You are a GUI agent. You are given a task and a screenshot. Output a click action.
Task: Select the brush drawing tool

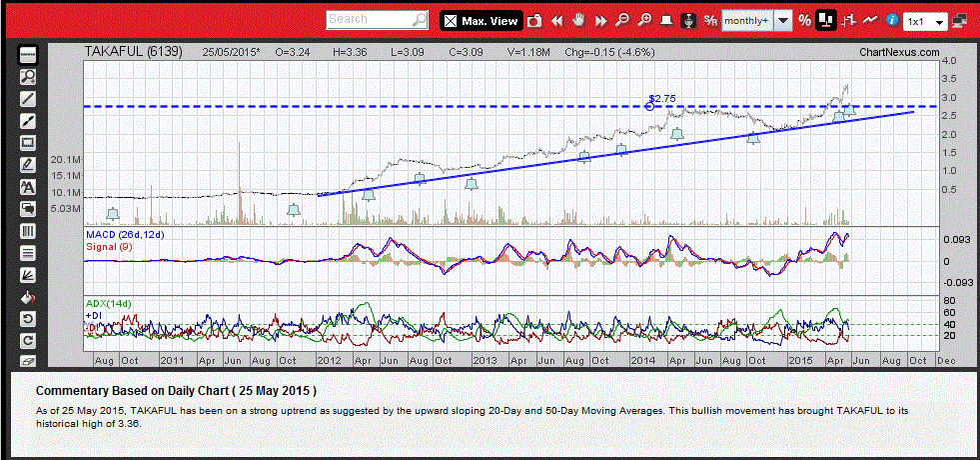pyautogui.click(x=28, y=121)
